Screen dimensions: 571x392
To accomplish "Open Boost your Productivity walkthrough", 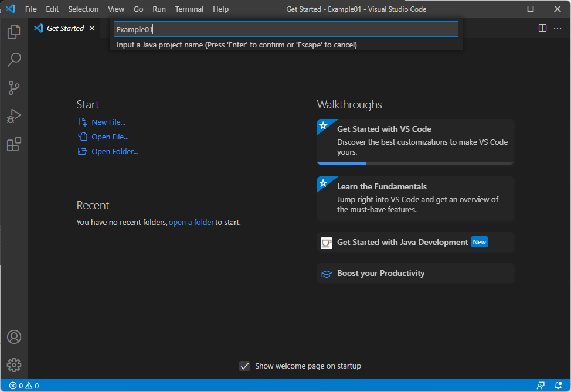I will tap(415, 273).
